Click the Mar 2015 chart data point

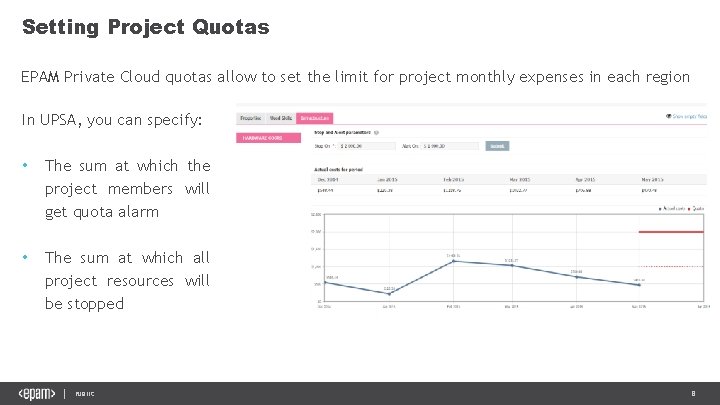pos(512,265)
